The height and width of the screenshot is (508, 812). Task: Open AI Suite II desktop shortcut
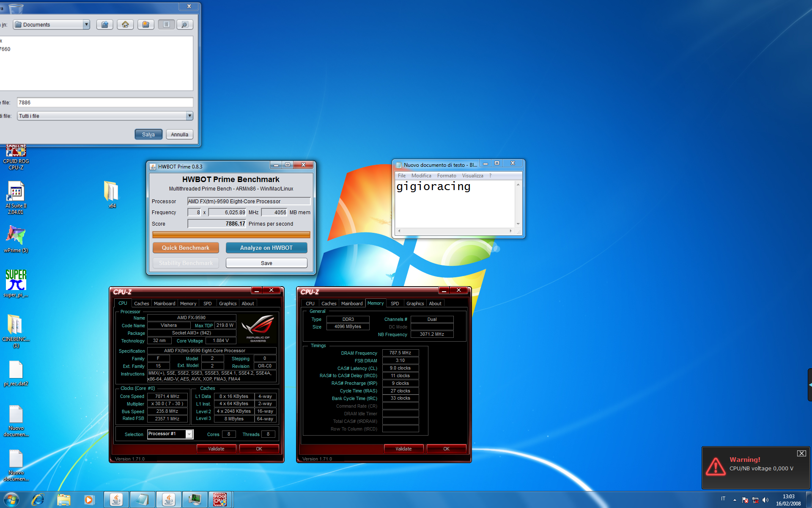click(x=16, y=198)
